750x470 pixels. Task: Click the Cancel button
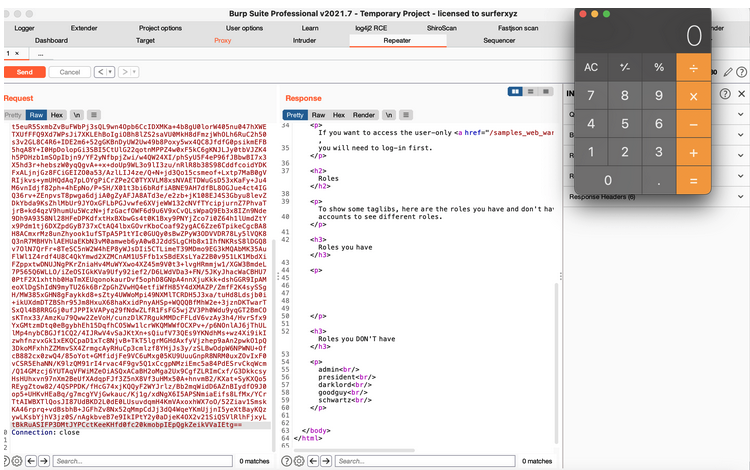point(70,72)
